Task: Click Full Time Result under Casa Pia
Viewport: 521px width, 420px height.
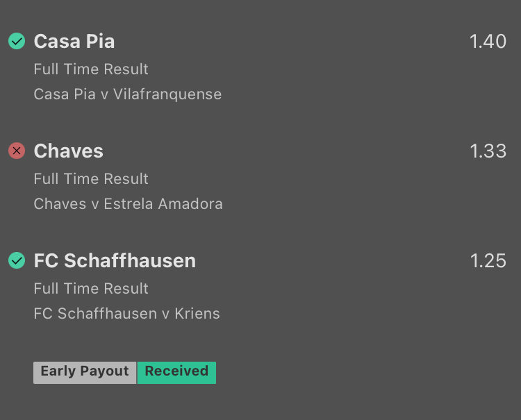Action: coord(91,69)
